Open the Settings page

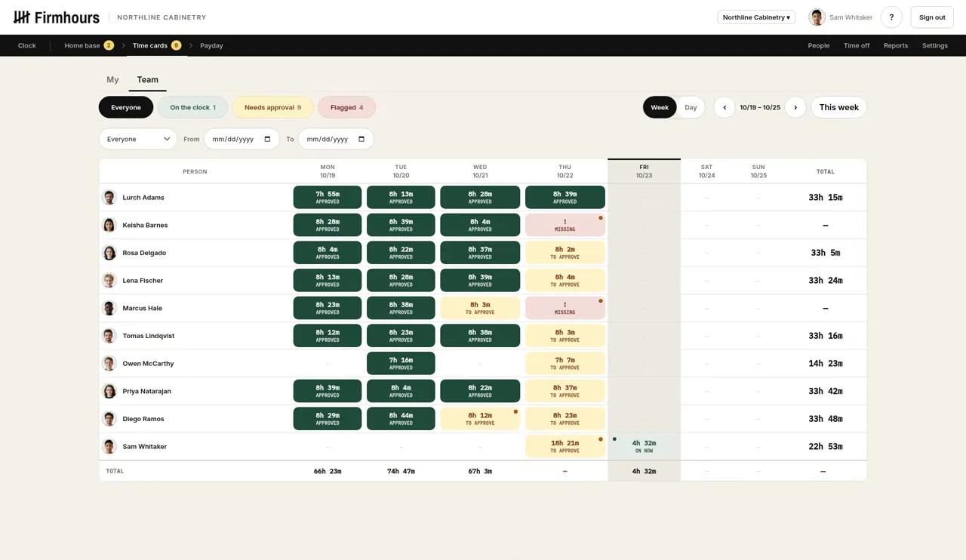(x=935, y=45)
